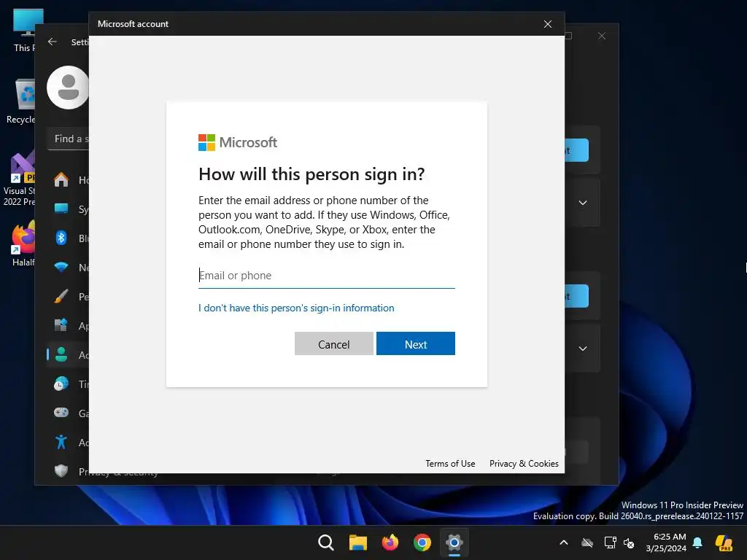Viewport: 747px width, 560px height.
Task: Select the System icon in Settings sidebar
Action: pyautogui.click(x=61, y=209)
